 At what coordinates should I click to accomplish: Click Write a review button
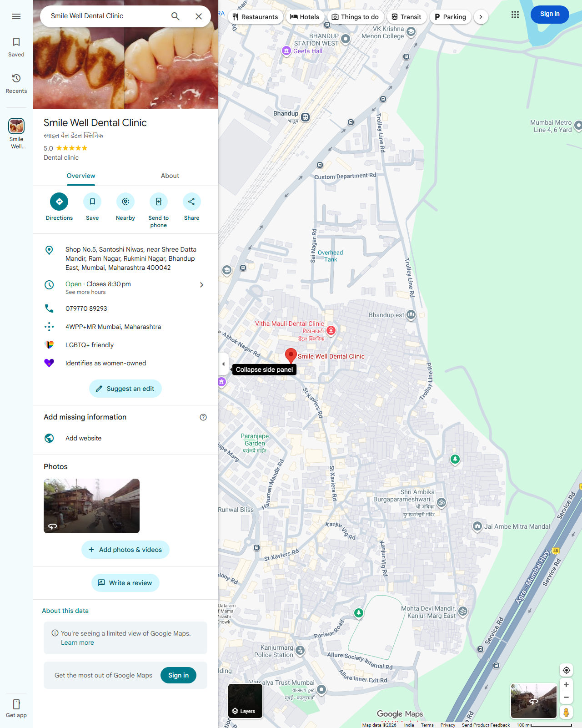click(125, 583)
